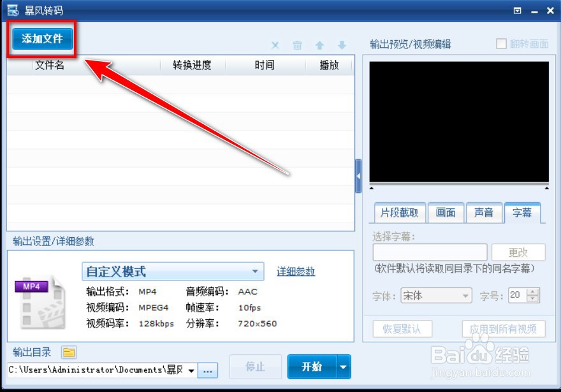Screen dimensions: 561x392
Task: Move file down with the down arrow icon
Action: pyautogui.click(x=342, y=45)
